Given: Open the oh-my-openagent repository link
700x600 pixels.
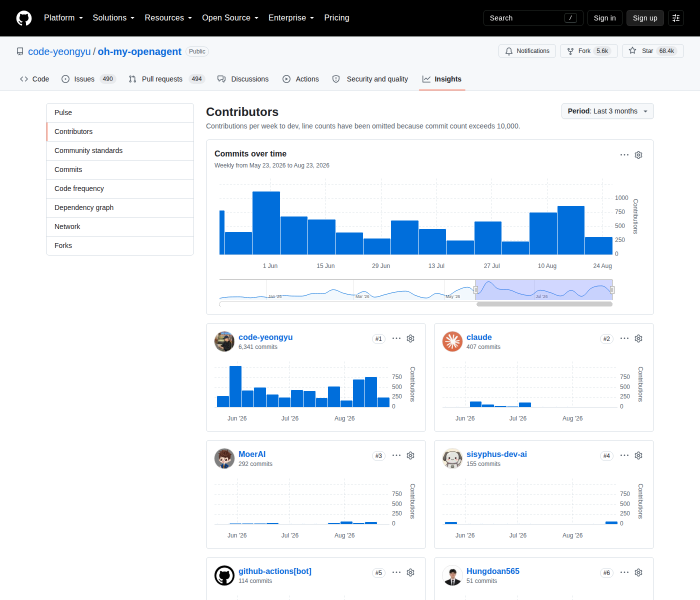Looking at the screenshot, I should click(x=139, y=51).
